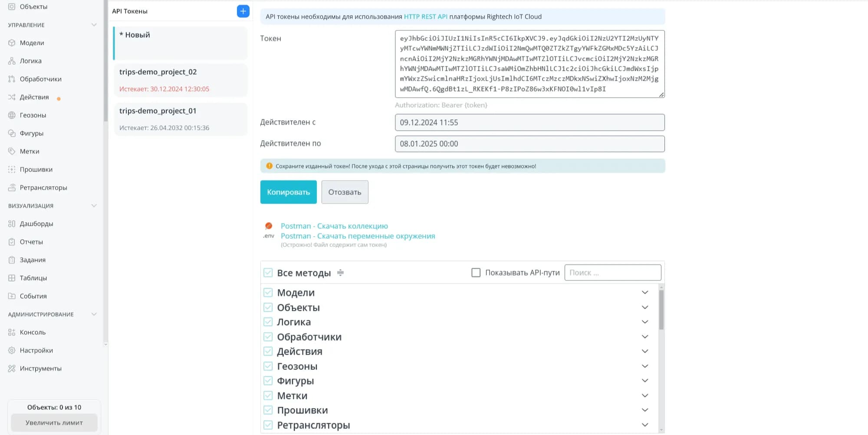Collapse the Управление sidebar section
The image size is (868, 435).
point(94,25)
